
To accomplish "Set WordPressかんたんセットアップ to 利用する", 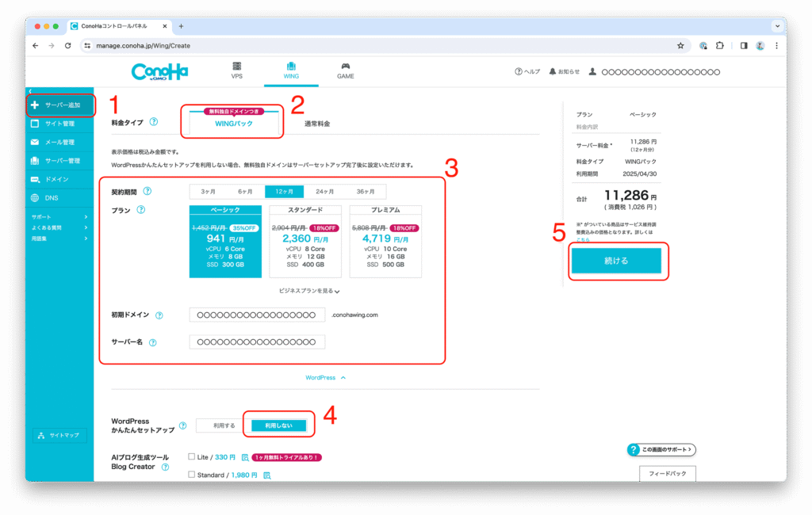I will click(224, 426).
